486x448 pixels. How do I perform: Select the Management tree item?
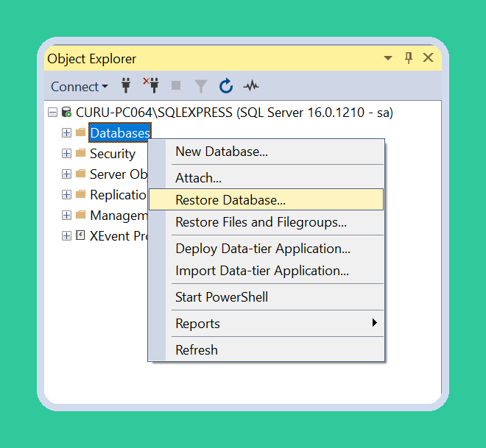(x=119, y=216)
